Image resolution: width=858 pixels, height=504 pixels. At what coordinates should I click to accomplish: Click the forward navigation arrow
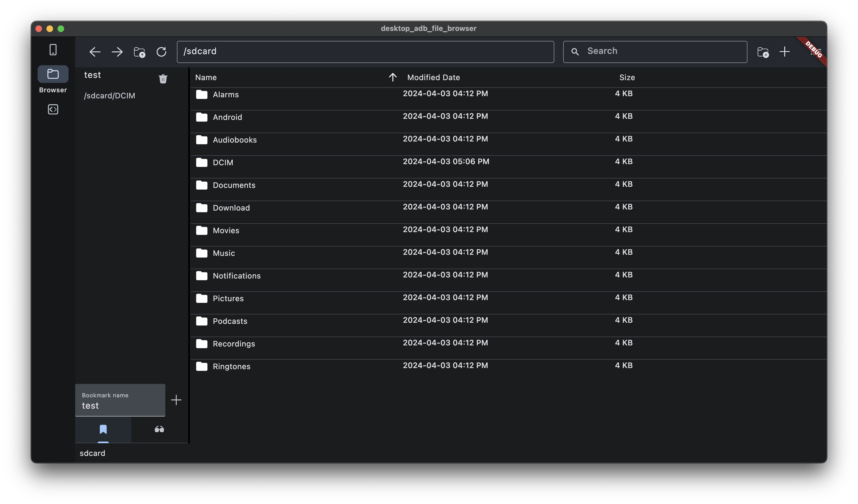tap(117, 52)
